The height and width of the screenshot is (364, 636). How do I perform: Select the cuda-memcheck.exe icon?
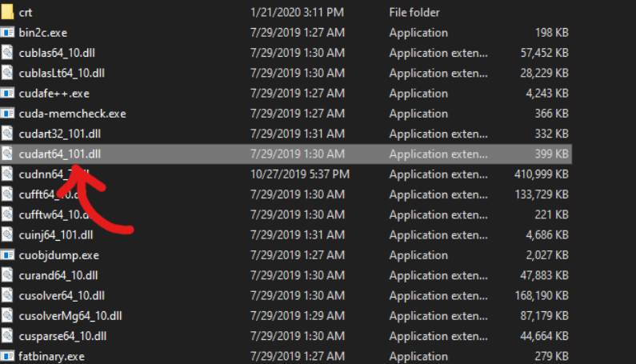7,114
